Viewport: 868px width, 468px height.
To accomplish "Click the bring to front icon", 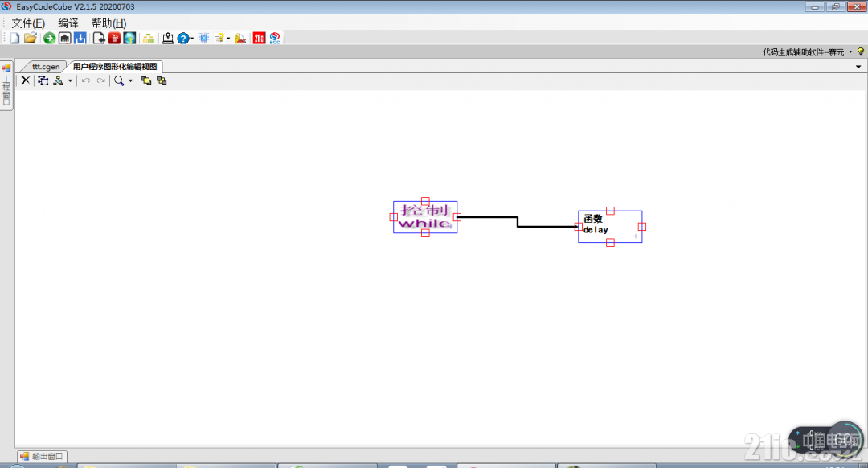I will pos(146,81).
